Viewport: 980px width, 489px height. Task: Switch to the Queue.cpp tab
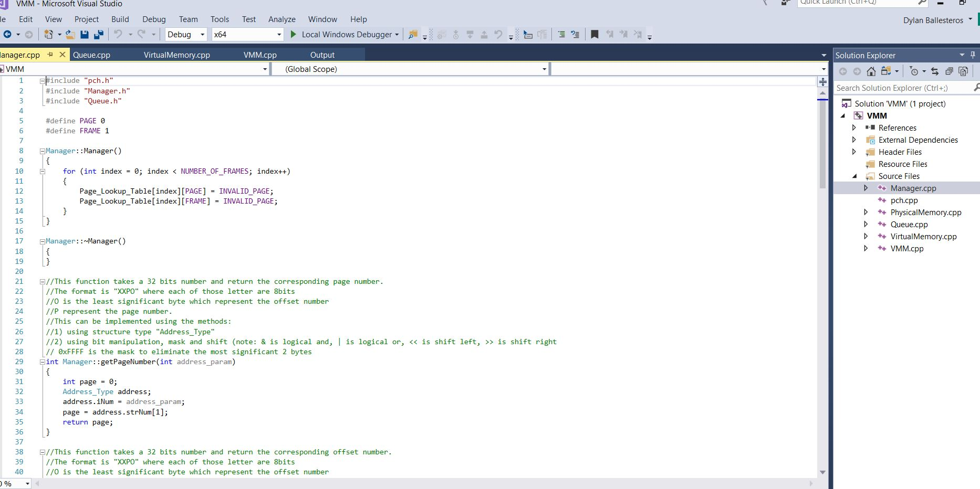[x=92, y=55]
